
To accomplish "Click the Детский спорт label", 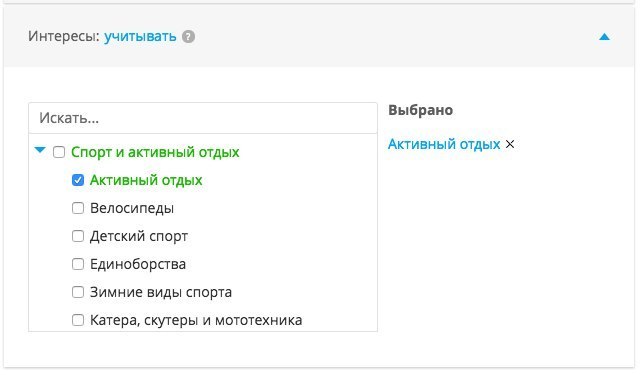I will [x=139, y=236].
